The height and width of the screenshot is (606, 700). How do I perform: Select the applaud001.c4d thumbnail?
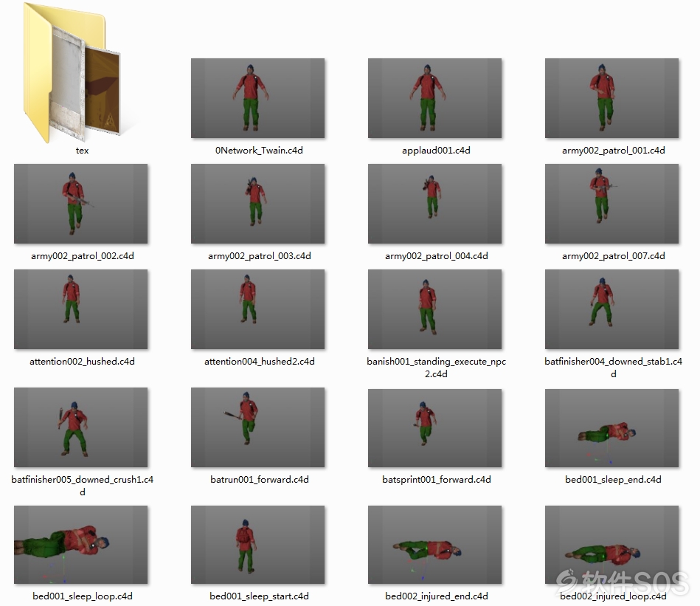434,98
